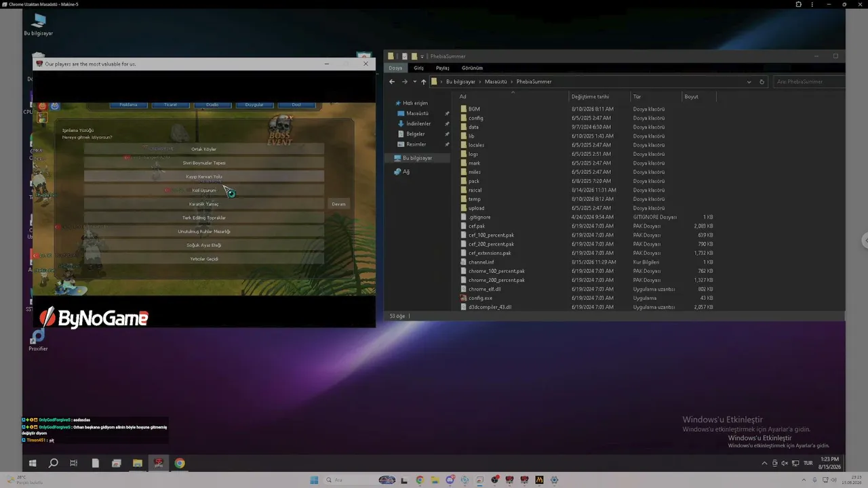The image size is (868, 488).
Task: Click the Resimler pictures icon
Action: click(401, 144)
